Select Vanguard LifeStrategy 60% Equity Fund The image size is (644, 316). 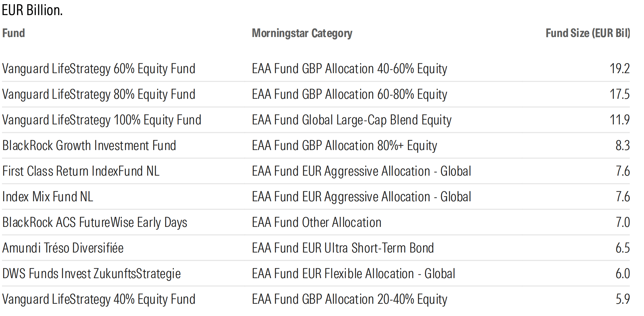[x=99, y=69]
